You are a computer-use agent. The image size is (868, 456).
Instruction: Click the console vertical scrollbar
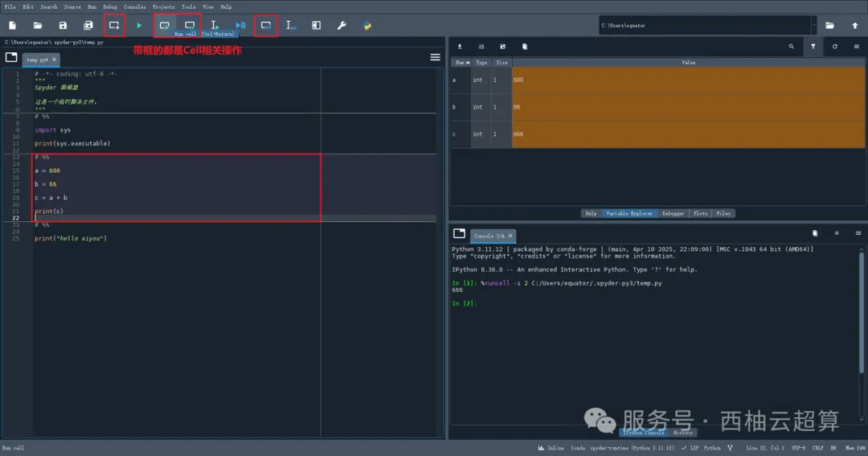tap(862, 313)
